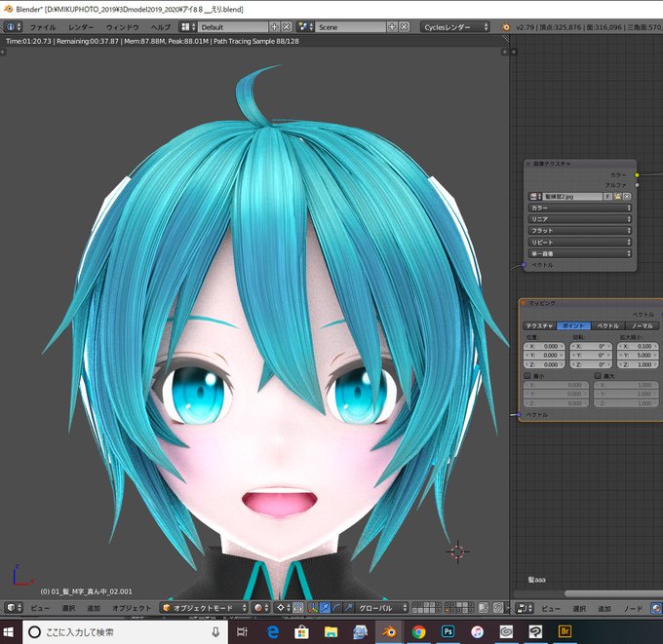
Task: Toggle manipulate center points button
Action: (298, 608)
